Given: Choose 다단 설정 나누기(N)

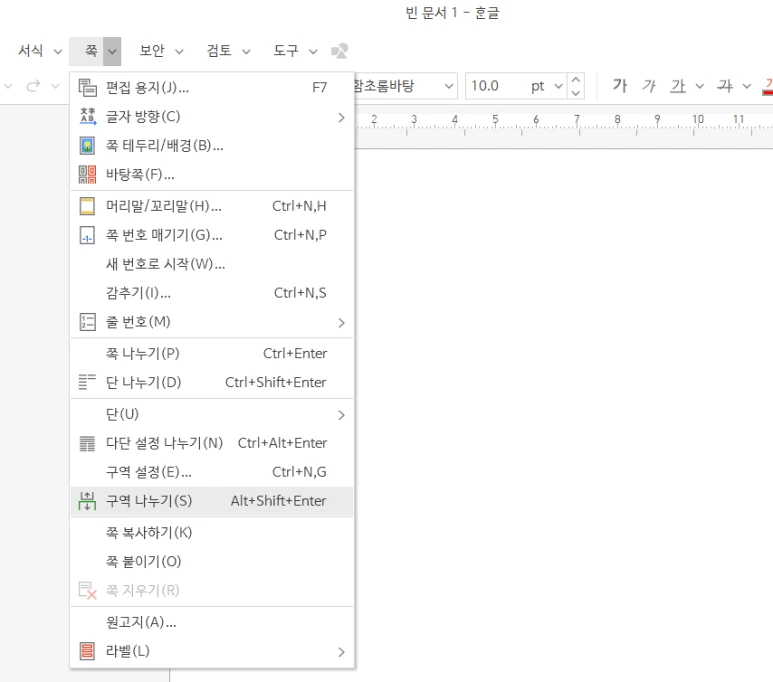Looking at the screenshot, I should (x=212, y=443).
